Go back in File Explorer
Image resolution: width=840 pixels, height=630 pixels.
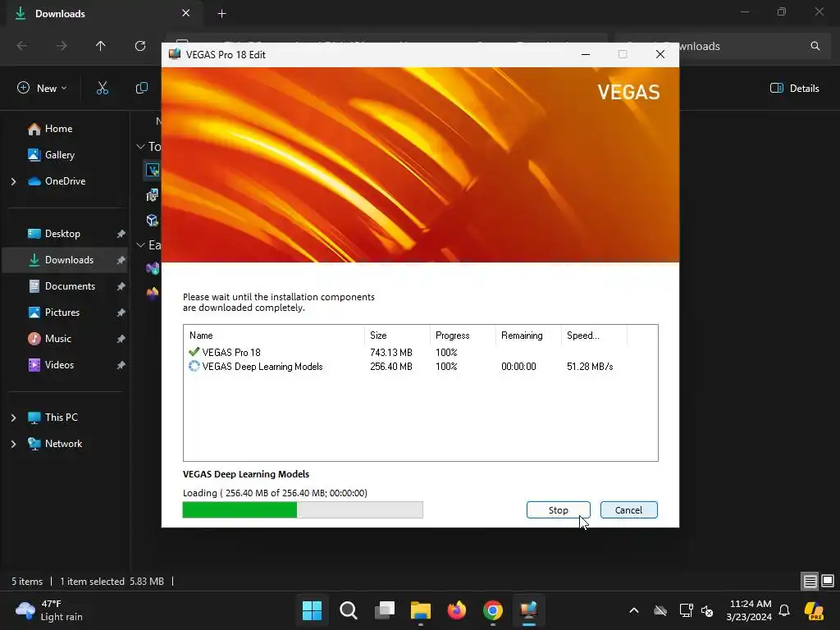(x=22, y=46)
